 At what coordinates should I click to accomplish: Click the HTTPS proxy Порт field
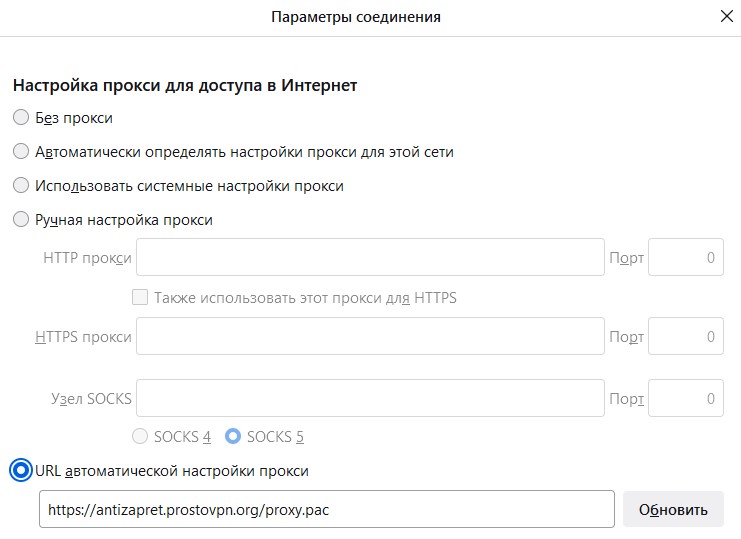coord(686,337)
